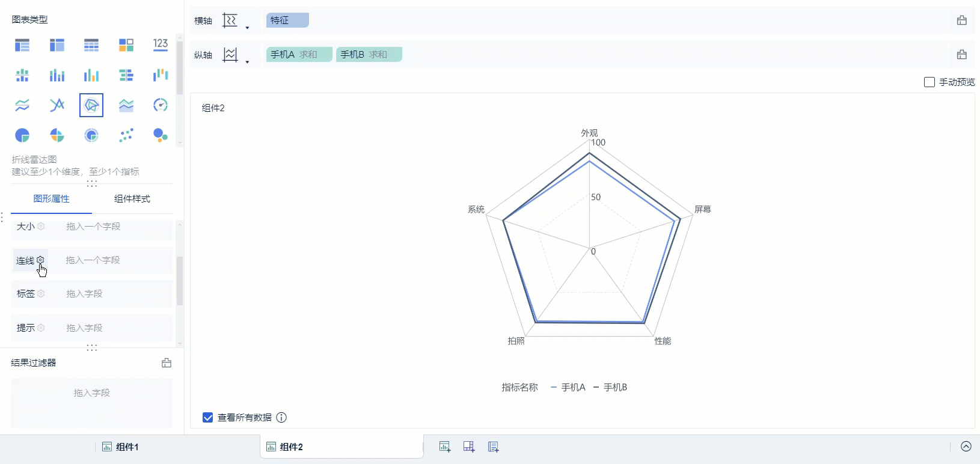Open the 纵轴 axis dropdown arrow
This screenshot has height=464, width=980.
(247, 62)
